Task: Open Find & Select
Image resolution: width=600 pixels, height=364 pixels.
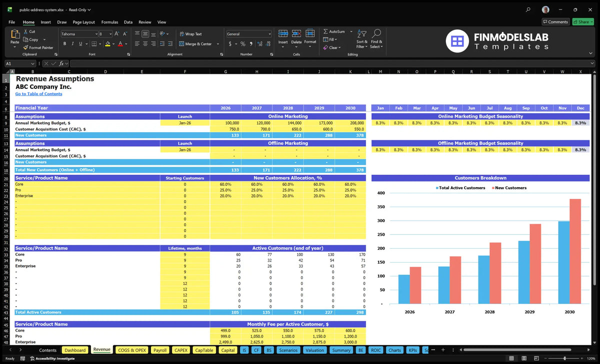Action: (x=376, y=38)
